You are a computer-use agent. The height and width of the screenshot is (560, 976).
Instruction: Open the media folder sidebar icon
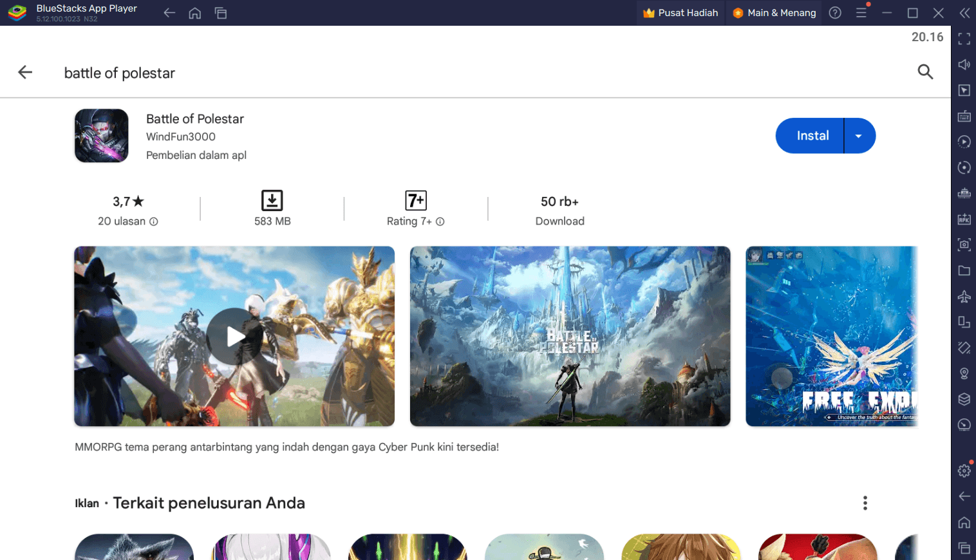(964, 270)
